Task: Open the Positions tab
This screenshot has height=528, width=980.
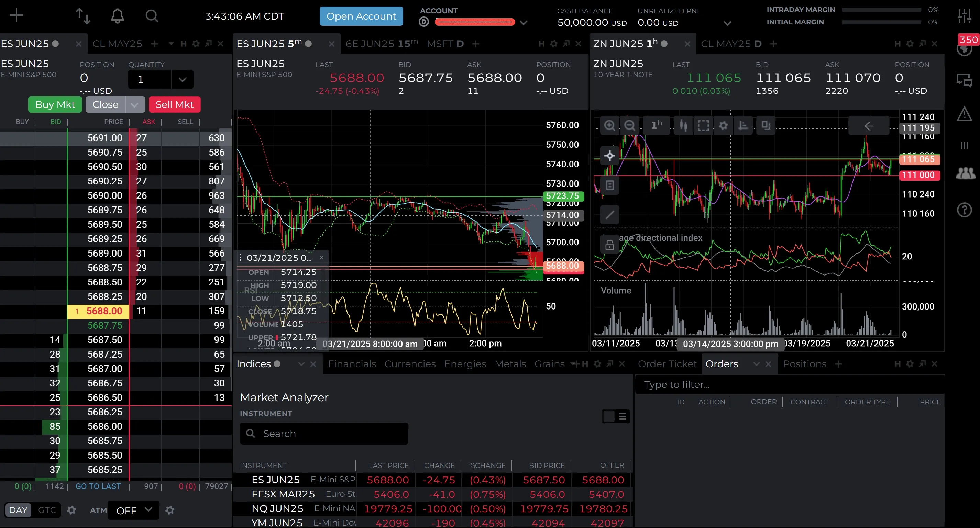Action: pos(805,364)
